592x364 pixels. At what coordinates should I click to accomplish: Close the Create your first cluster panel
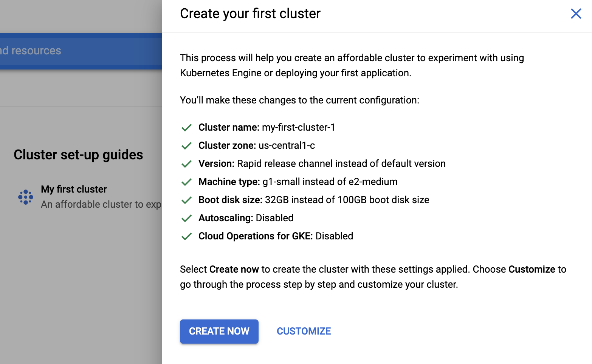pos(576,14)
